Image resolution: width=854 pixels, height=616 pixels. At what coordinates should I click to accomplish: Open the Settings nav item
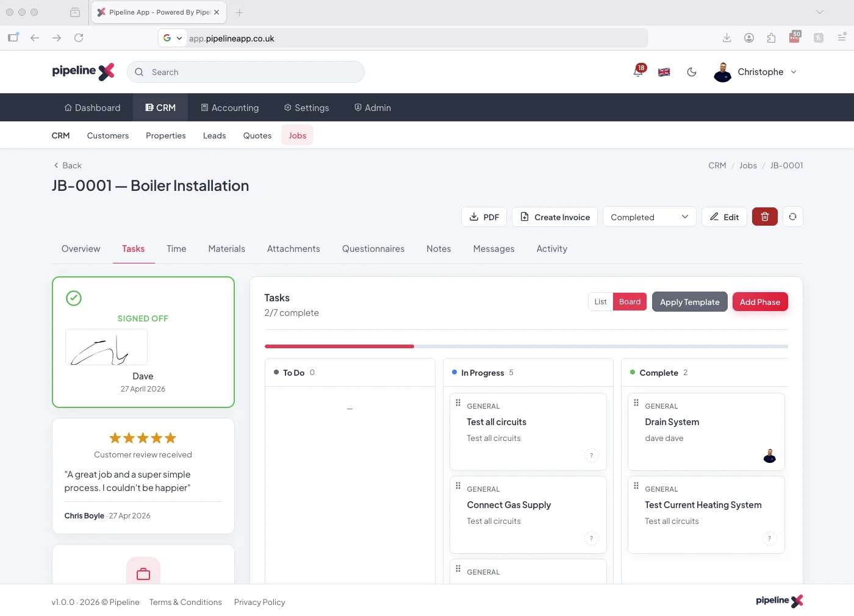306,108
